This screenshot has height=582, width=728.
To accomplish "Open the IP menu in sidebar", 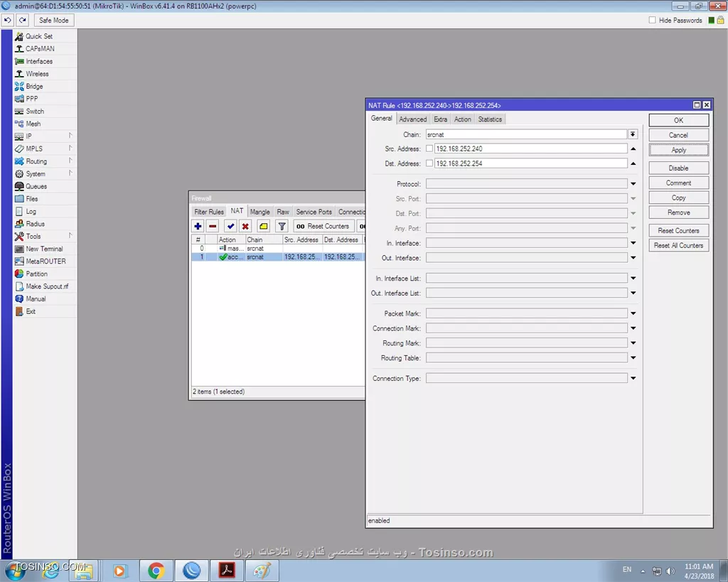I will (45, 136).
